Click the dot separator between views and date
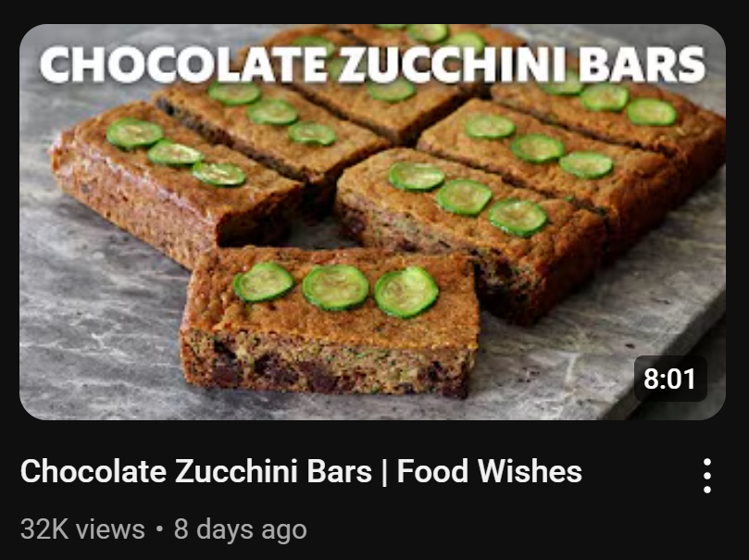The height and width of the screenshot is (560, 749). click(159, 529)
